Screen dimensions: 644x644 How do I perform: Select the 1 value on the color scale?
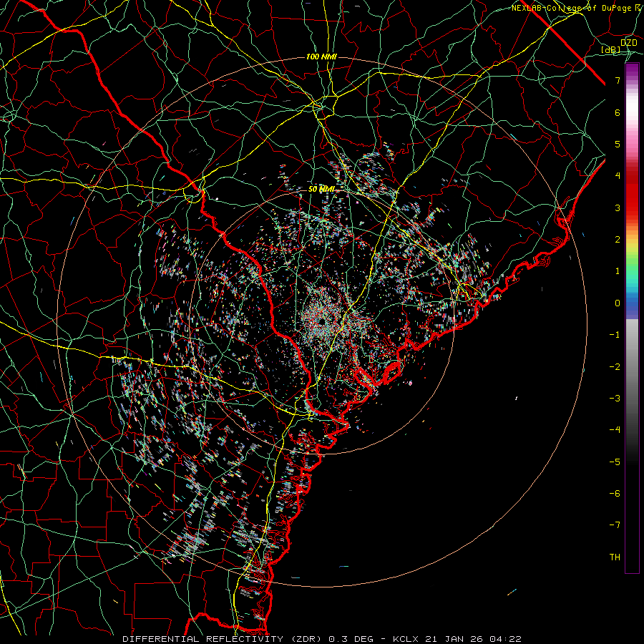618,271
